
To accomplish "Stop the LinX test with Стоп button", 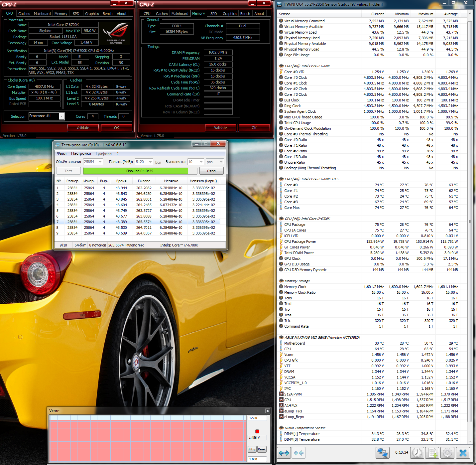I will (x=211, y=171).
